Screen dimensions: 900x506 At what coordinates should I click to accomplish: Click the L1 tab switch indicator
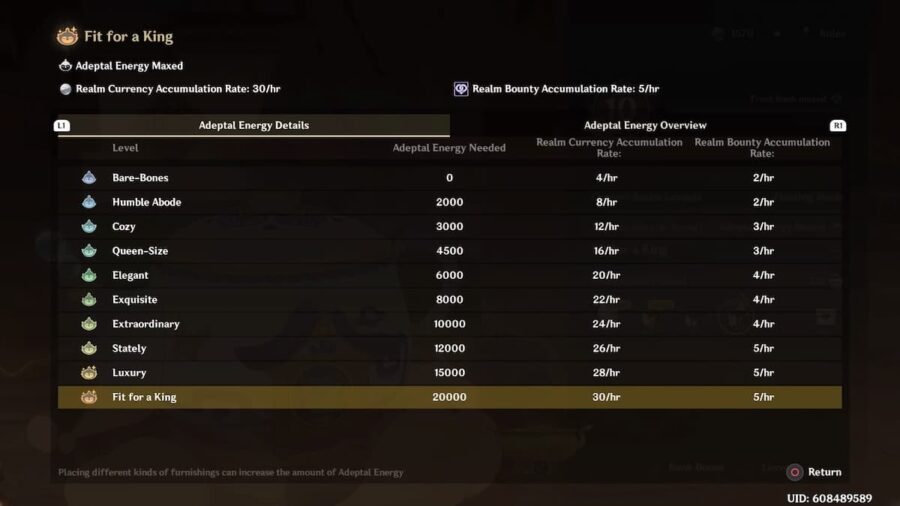[63, 126]
